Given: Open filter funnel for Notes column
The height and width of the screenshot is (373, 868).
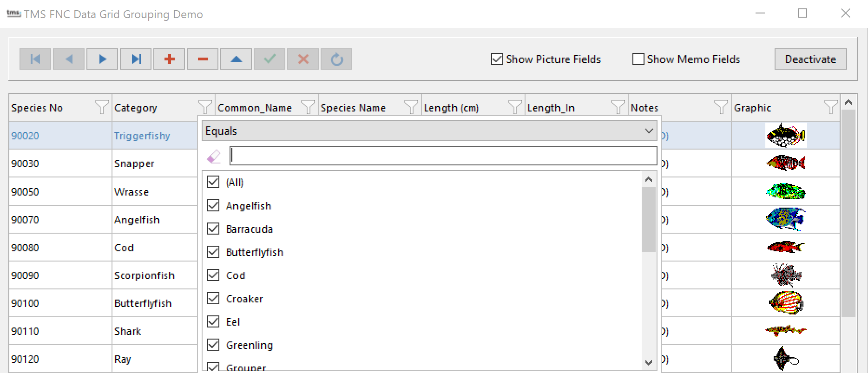Looking at the screenshot, I should tap(721, 107).
